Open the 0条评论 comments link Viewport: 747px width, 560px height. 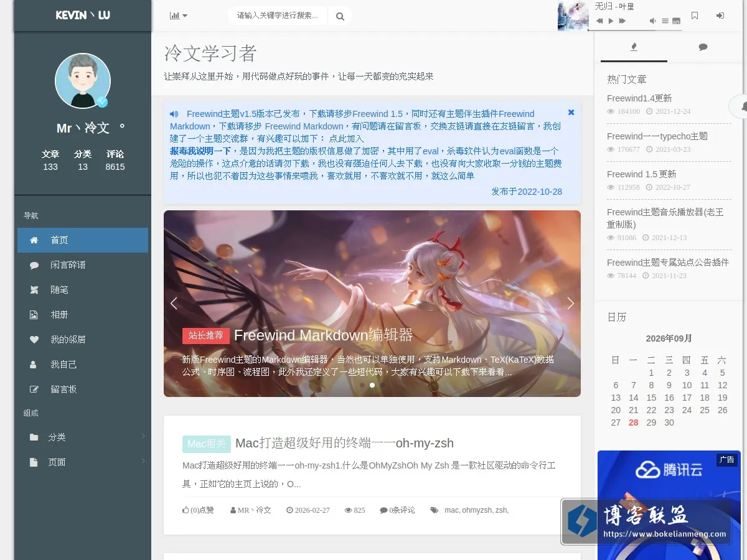pos(397,510)
